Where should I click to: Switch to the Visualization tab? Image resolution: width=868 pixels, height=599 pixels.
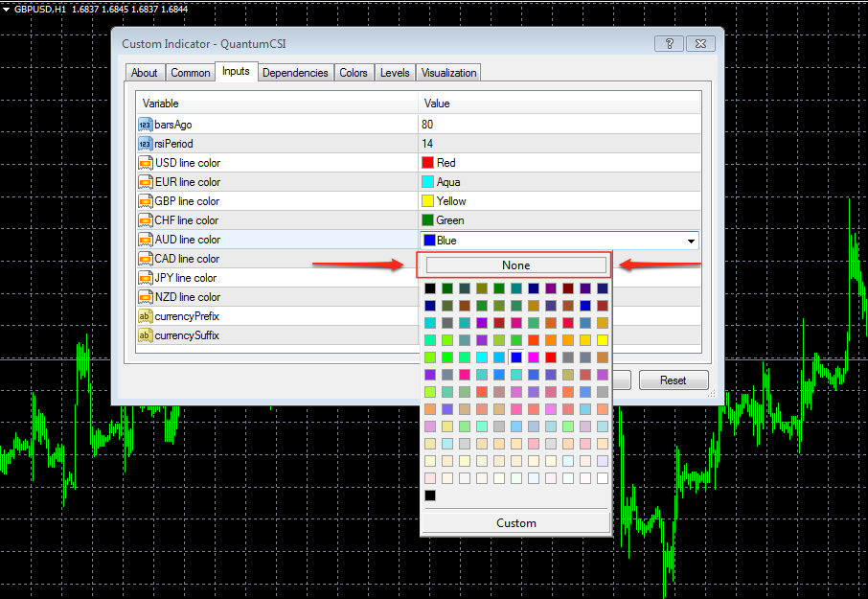coord(448,73)
